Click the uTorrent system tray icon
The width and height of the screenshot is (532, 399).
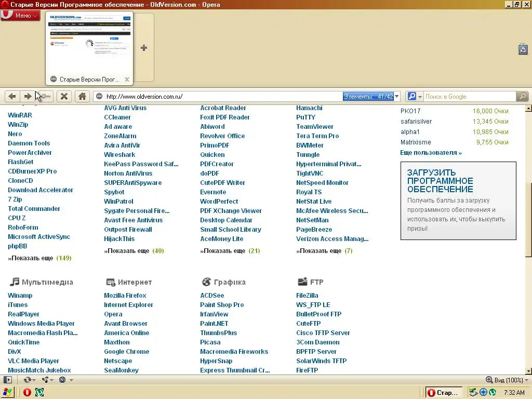(x=493, y=393)
